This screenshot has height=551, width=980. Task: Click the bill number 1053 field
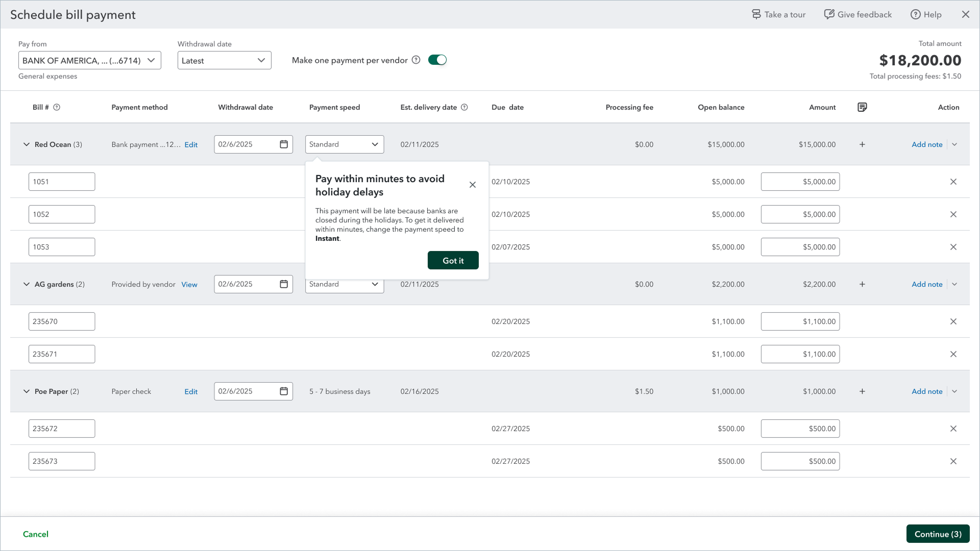62,247
